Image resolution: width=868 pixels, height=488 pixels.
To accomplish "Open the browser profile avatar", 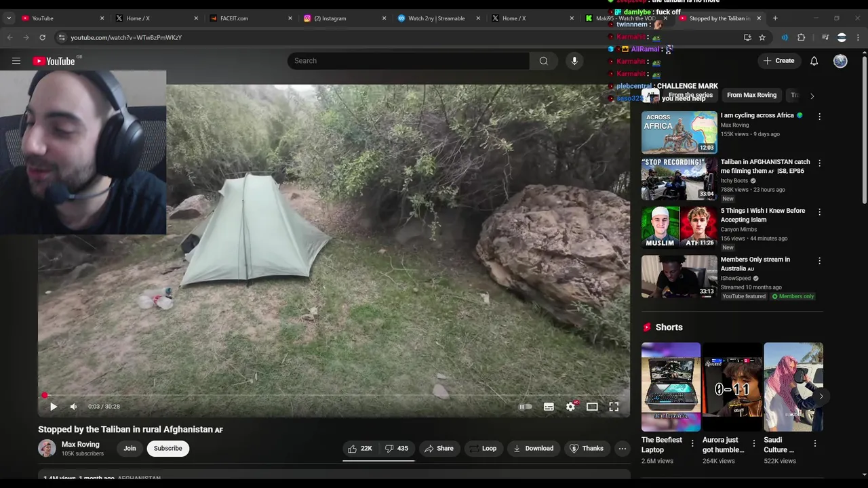I will click(x=842, y=38).
